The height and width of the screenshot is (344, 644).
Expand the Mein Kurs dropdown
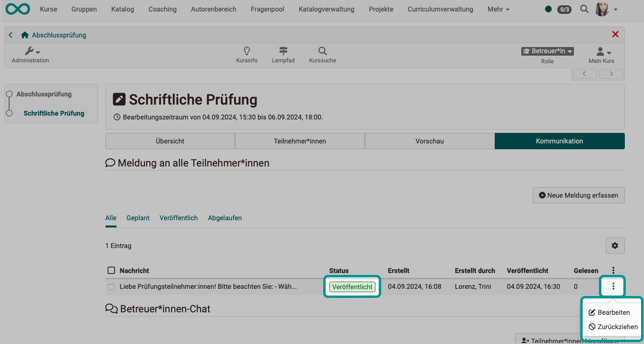click(601, 52)
